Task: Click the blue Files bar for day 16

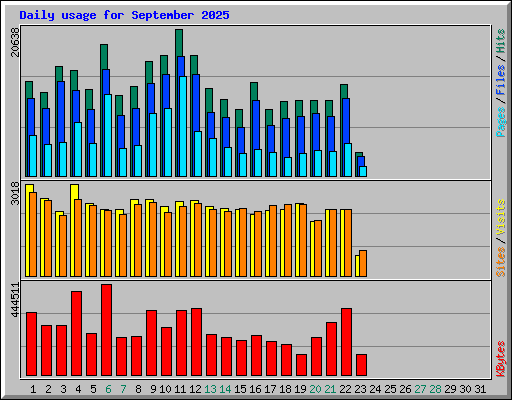Action: (x=256, y=125)
